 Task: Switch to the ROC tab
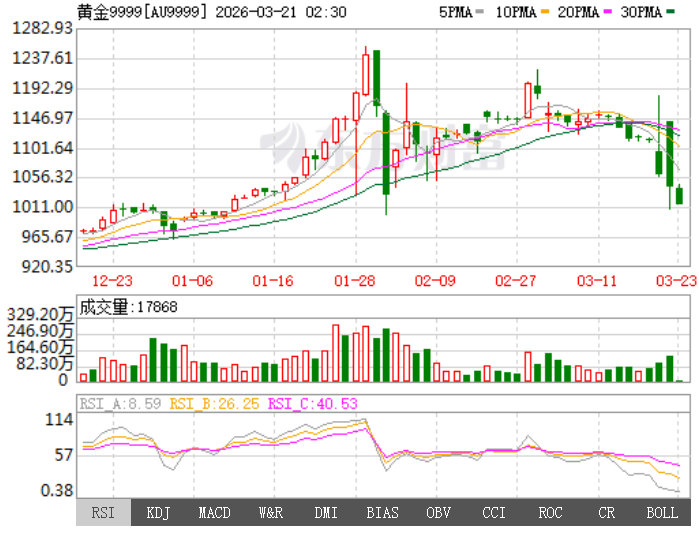click(550, 513)
